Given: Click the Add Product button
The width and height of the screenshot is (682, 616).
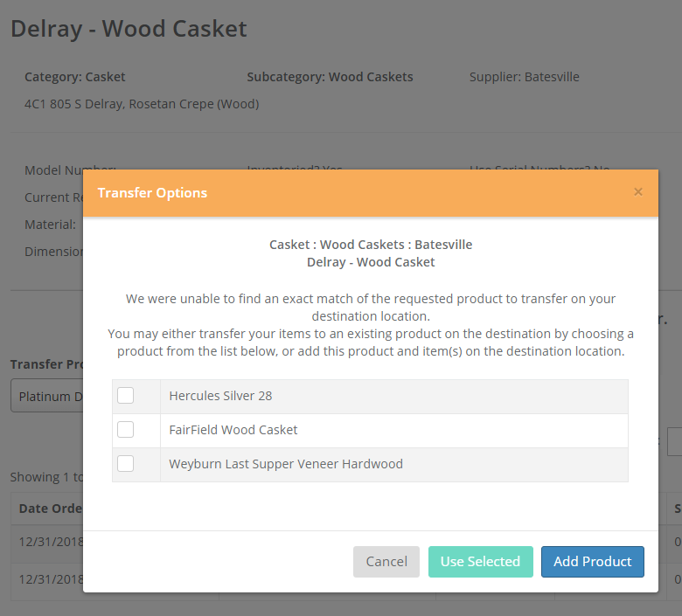Looking at the screenshot, I should click(x=592, y=562).
